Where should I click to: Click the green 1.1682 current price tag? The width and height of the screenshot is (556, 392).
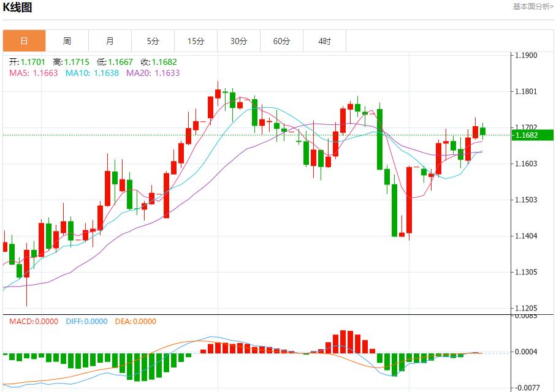pos(531,135)
